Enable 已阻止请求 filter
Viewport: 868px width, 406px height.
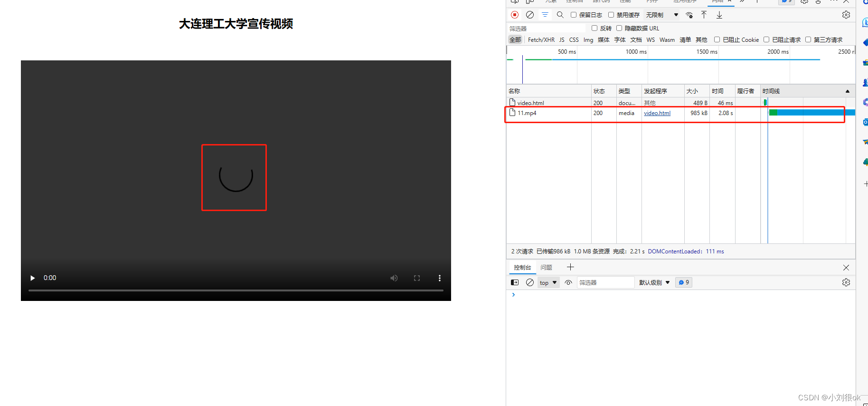766,39
